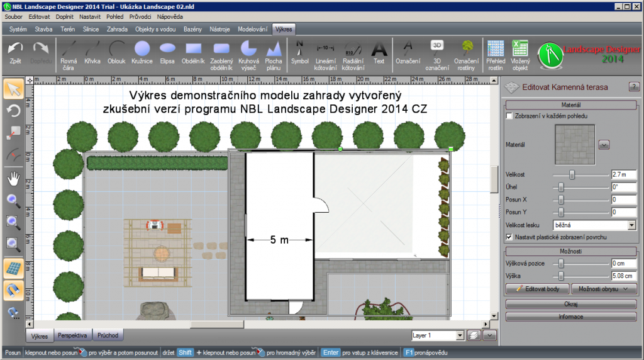
Task: Click the chevron button right of Layer selector
Action: (489, 335)
